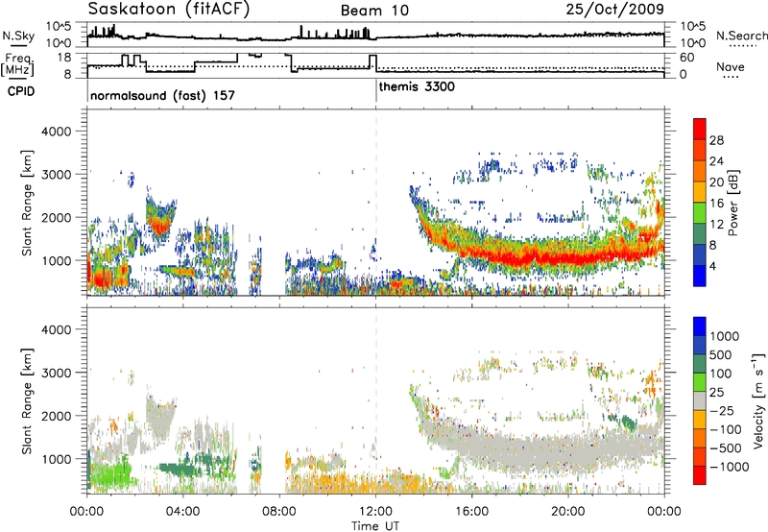Click the 'Saskatoon (fitACF)' title text
Screen dimensions: 768x532
[169, 10]
